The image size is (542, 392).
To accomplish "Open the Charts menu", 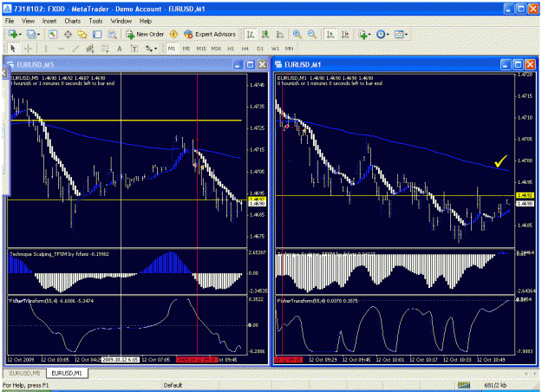I will point(73,21).
